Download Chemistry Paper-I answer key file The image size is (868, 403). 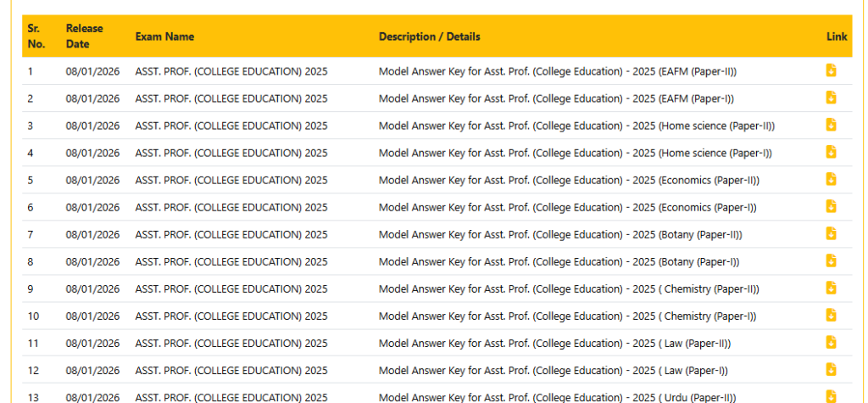coord(831,315)
